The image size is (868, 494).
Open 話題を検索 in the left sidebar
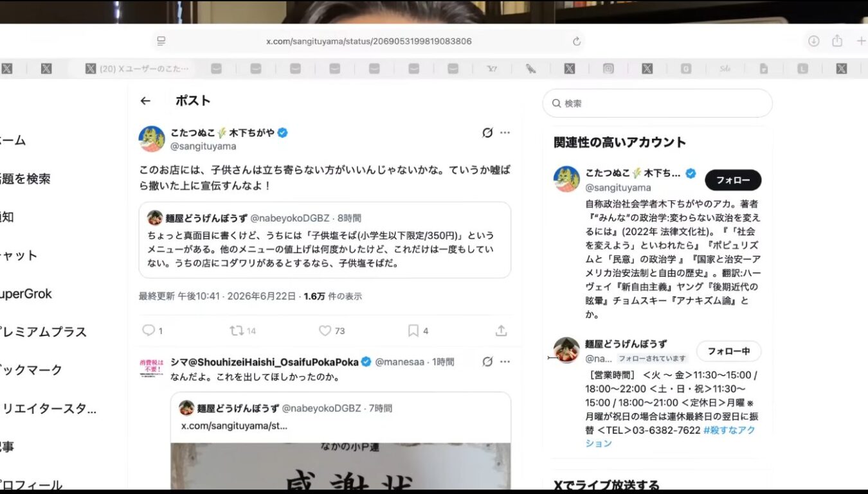[x=25, y=179]
